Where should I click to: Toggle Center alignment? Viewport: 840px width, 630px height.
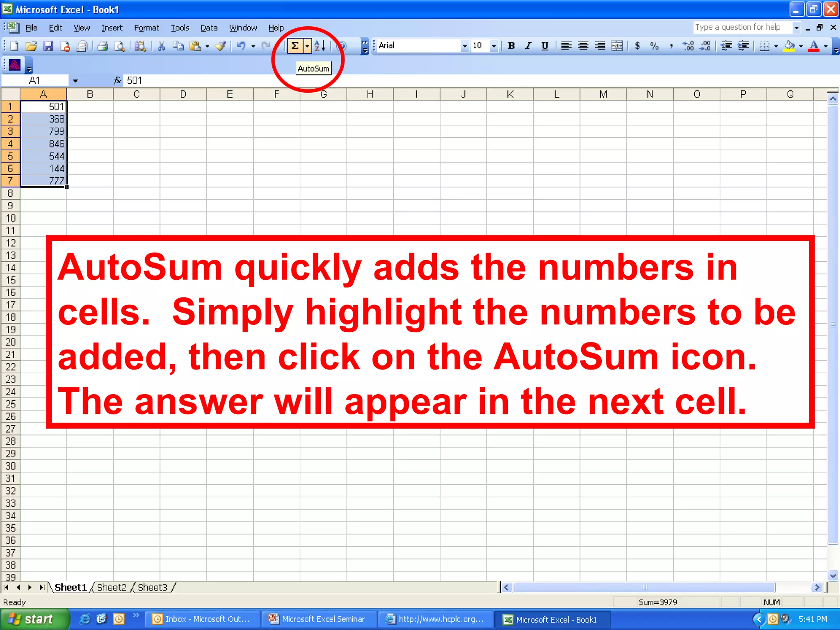583,46
